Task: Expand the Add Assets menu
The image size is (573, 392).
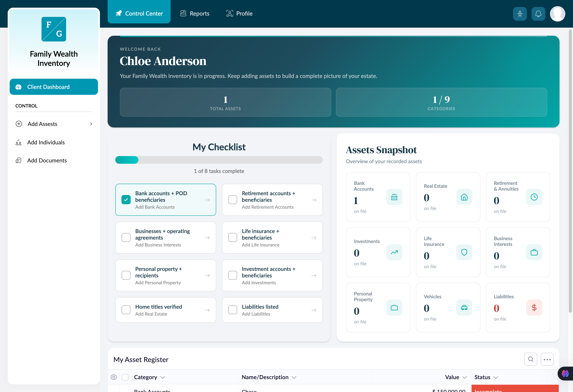Action: (x=54, y=124)
